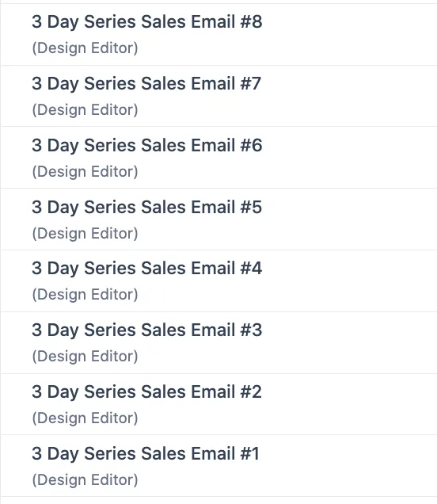The image size is (437, 504).
Task: Open 3 Day Series Sales Email #1
Action: pyautogui.click(x=146, y=453)
